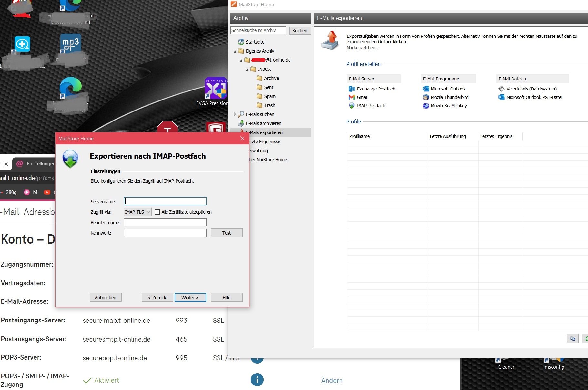Click the blue info icon beside Aktiviert
Screen dimensions: 588x390
click(x=257, y=380)
